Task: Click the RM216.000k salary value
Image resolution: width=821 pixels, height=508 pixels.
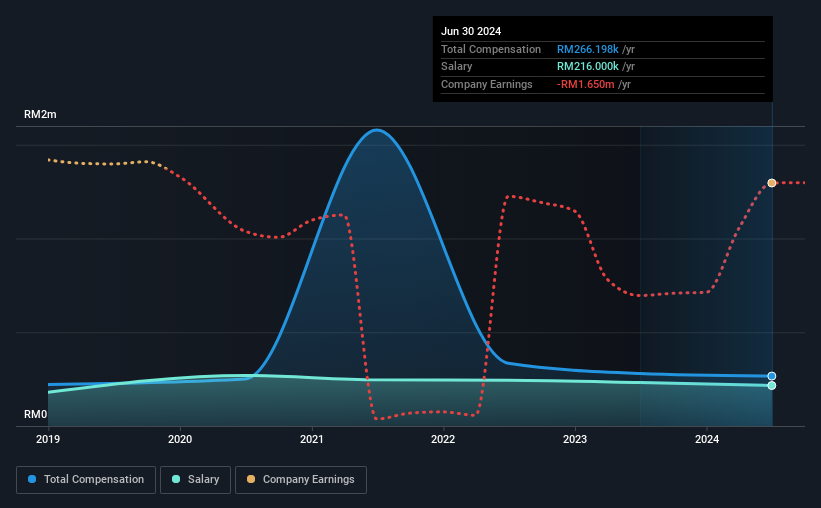Action: point(587,67)
